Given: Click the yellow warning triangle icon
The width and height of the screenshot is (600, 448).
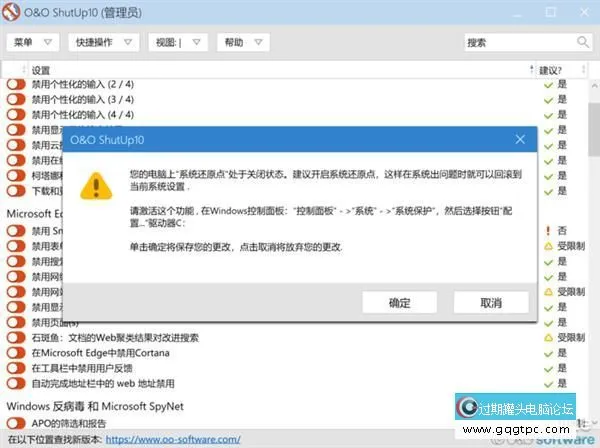Looking at the screenshot, I should (x=96, y=186).
